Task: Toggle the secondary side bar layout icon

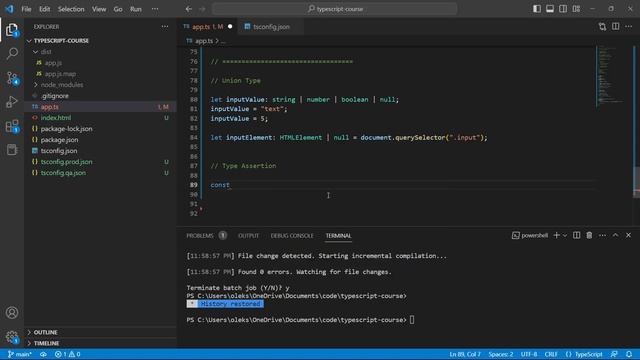Action: pyautogui.click(x=563, y=9)
